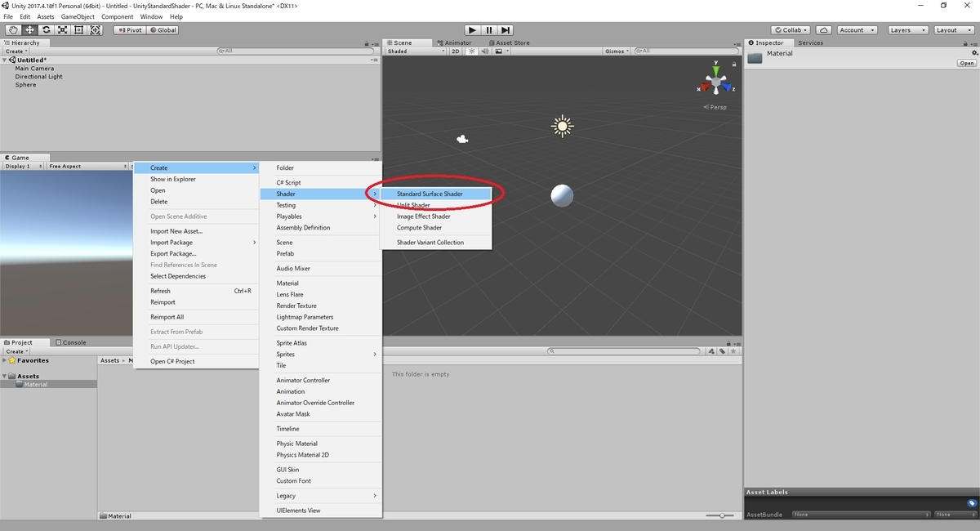Select camera gizmo in scene
This screenshot has width=980, height=531.
click(462, 139)
